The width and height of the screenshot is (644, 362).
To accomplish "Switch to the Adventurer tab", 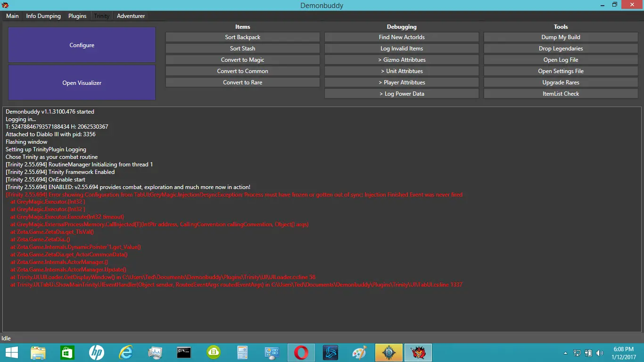I will tap(131, 16).
